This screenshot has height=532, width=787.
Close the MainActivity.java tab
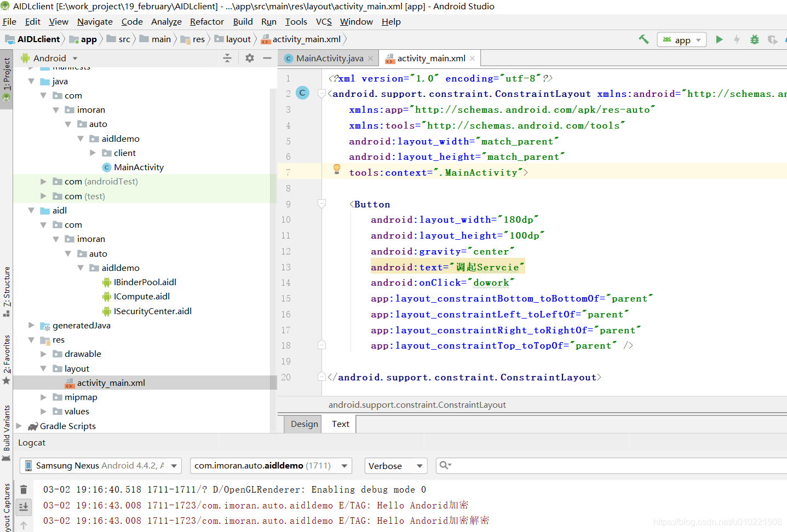[x=371, y=59]
